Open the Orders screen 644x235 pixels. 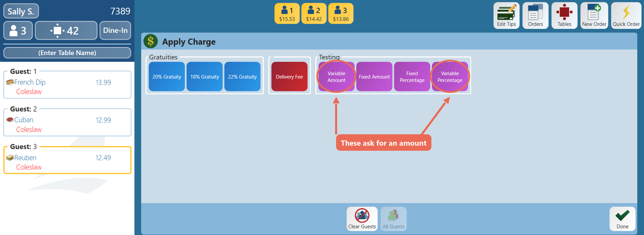click(535, 15)
